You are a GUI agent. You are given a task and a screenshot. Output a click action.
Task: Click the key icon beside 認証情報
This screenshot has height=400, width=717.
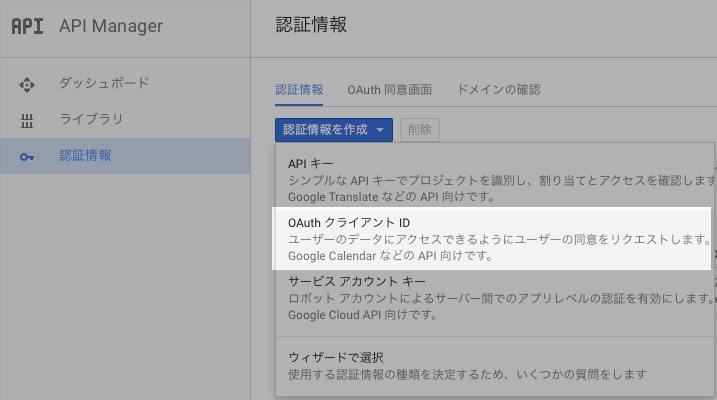27,156
